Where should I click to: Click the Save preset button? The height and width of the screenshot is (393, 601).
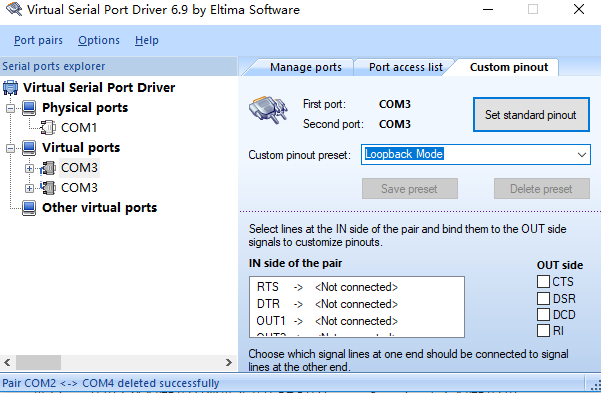(410, 189)
